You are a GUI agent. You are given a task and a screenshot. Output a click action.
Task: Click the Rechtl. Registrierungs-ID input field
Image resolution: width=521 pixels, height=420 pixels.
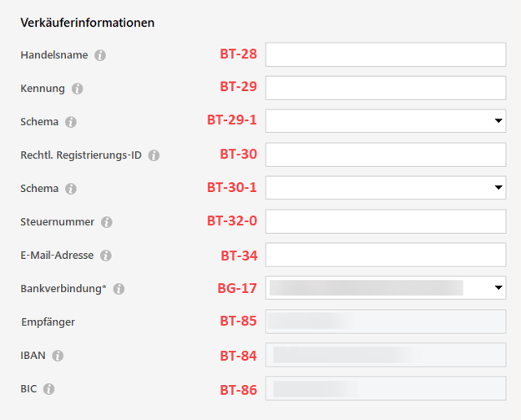(386, 154)
